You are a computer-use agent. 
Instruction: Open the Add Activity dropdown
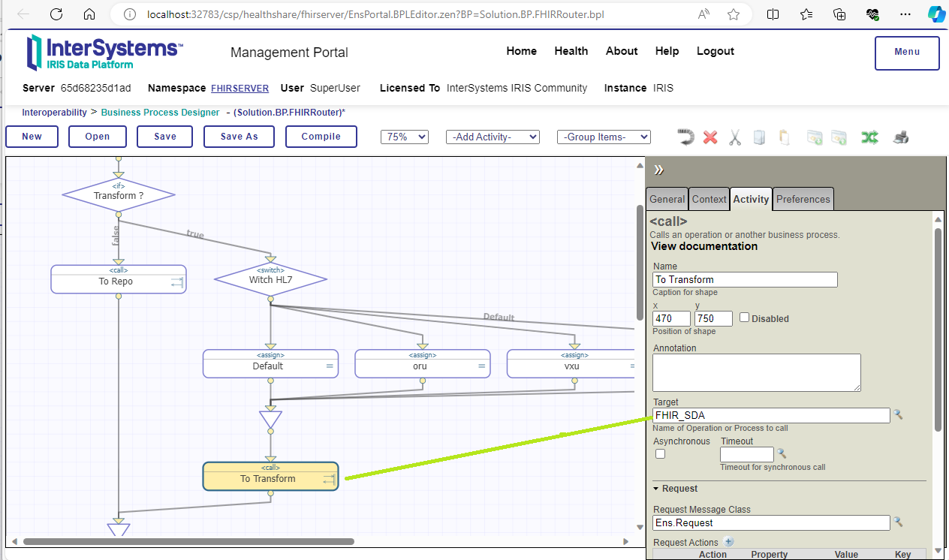493,137
